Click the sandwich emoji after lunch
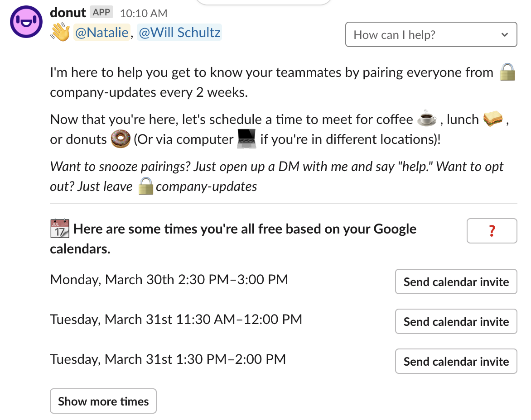This screenshot has height=420, width=531. pos(493,119)
